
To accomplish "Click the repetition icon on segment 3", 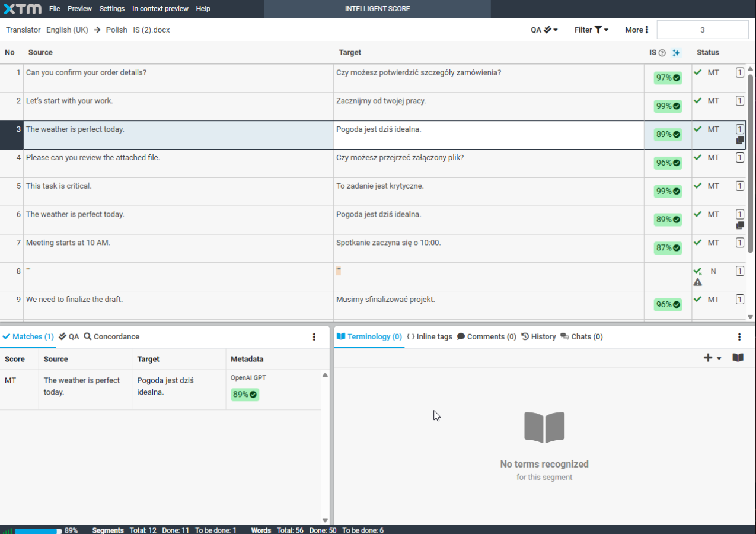I will tap(739, 141).
